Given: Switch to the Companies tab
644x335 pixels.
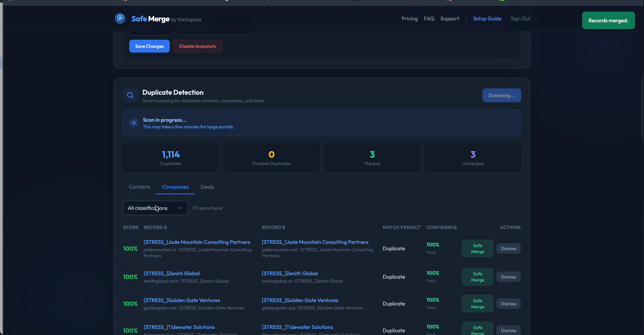Looking at the screenshot, I should pos(175,187).
